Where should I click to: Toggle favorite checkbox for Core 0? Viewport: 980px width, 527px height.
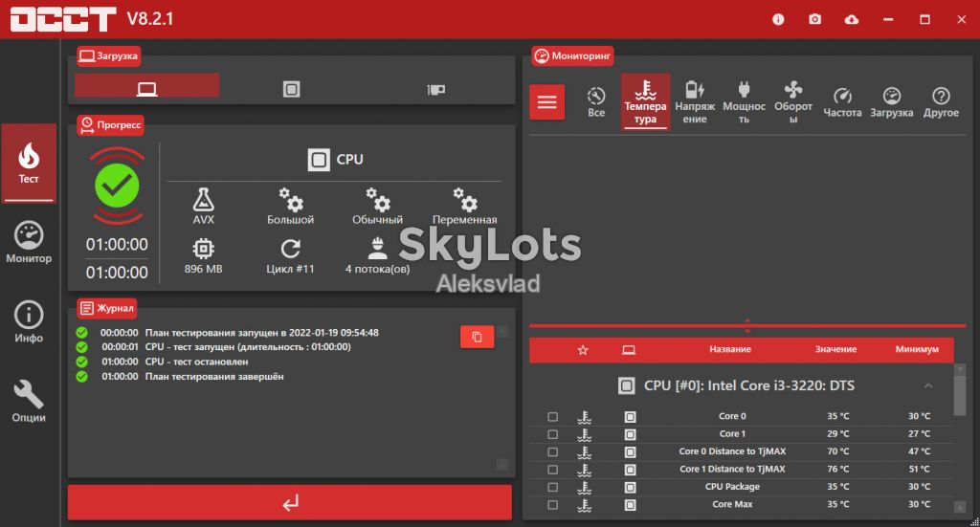pos(552,416)
